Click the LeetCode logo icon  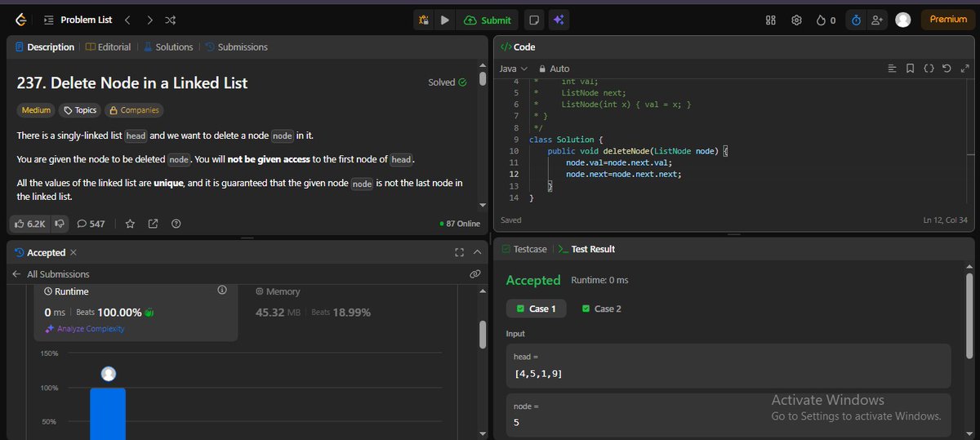pos(20,20)
